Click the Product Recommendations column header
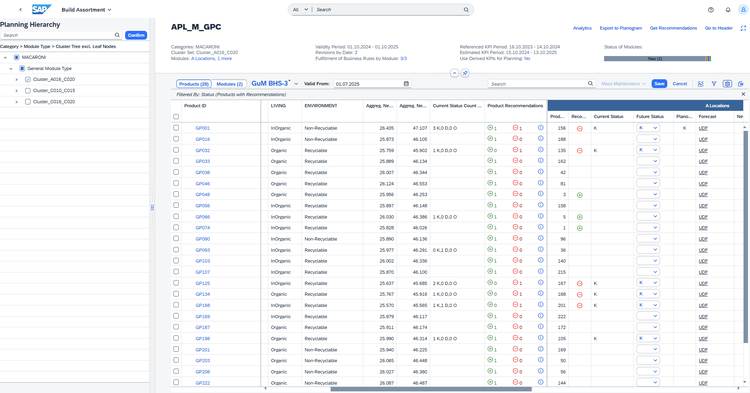The width and height of the screenshot is (750, 393). [515, 106]
